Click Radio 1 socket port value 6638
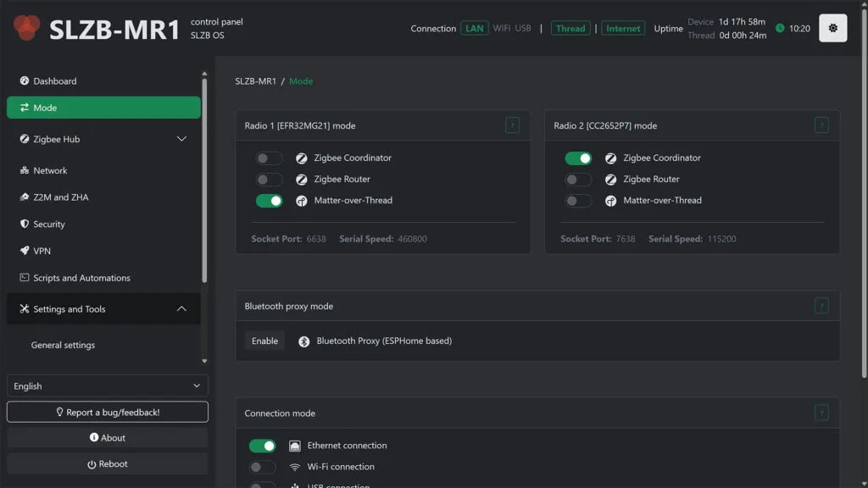Viewport: 868px width, 488px height. click(316, 239)
